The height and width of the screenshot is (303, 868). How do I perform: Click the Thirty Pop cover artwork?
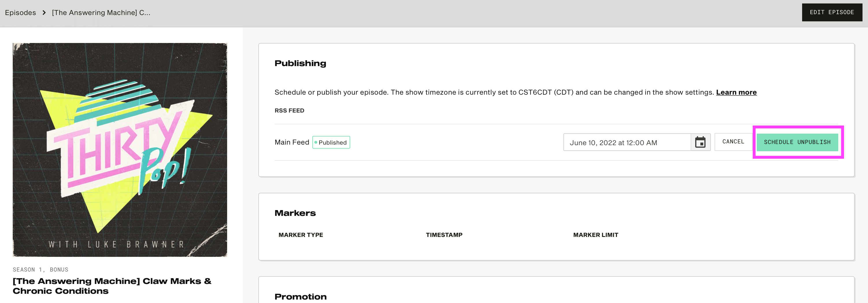point(120,150)
